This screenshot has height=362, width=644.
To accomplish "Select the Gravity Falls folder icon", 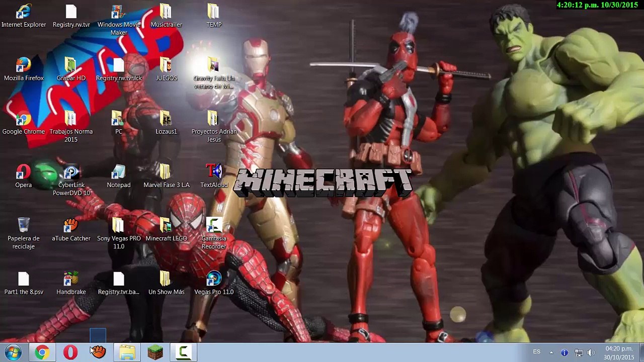I will 214,73.
